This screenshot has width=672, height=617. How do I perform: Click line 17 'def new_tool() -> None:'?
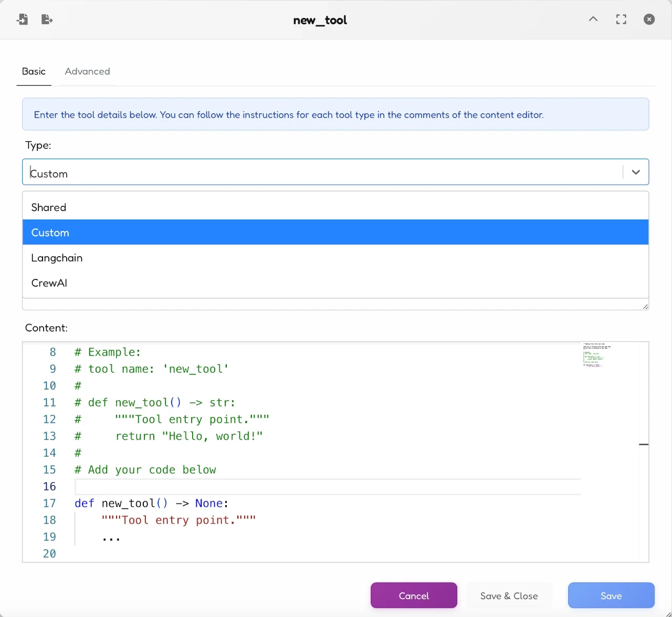tap(152, 503)
